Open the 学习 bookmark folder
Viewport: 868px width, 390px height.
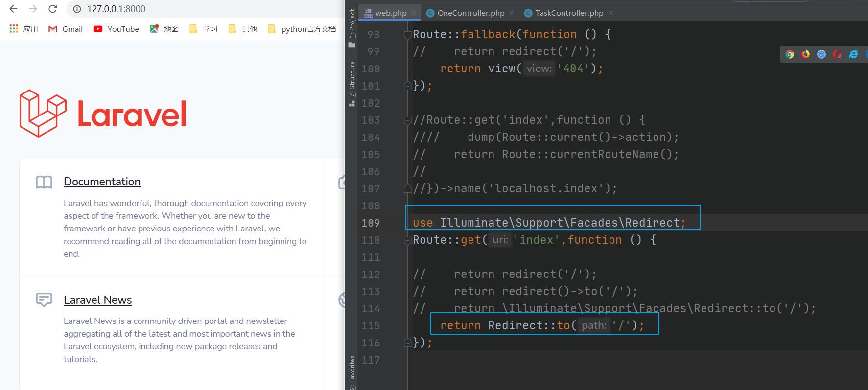pos(203,29)
